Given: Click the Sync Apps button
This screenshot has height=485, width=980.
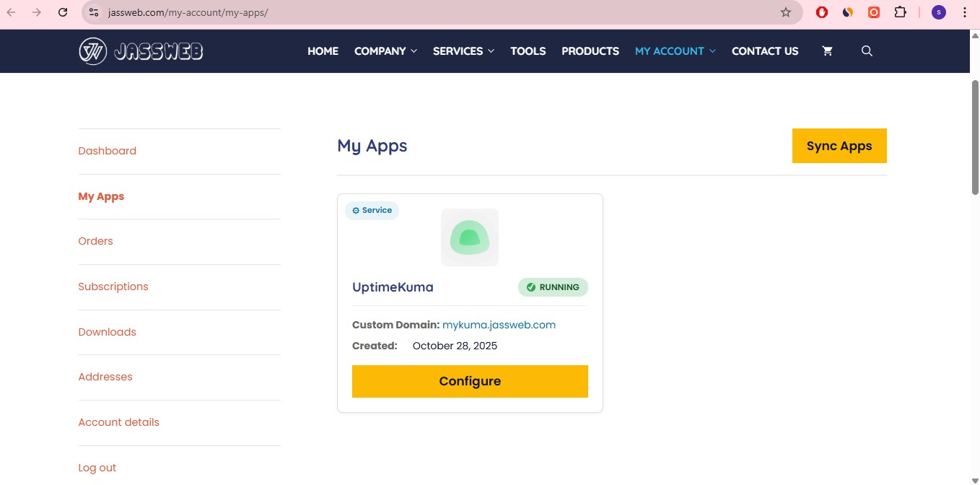Looking at the screenshot, I should pyautogui.click(x=839, y=146).
